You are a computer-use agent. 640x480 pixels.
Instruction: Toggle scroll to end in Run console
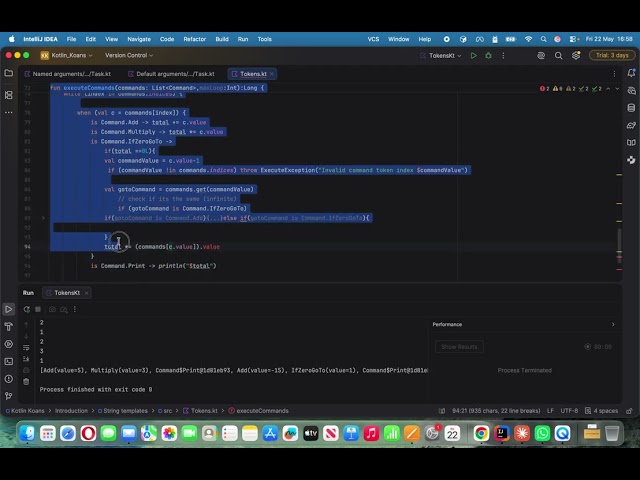(26, 359)
